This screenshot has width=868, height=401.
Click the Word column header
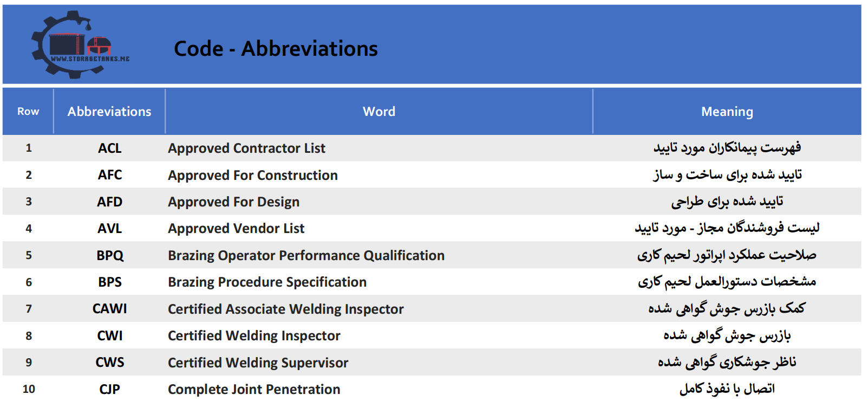tap(379, 112)
